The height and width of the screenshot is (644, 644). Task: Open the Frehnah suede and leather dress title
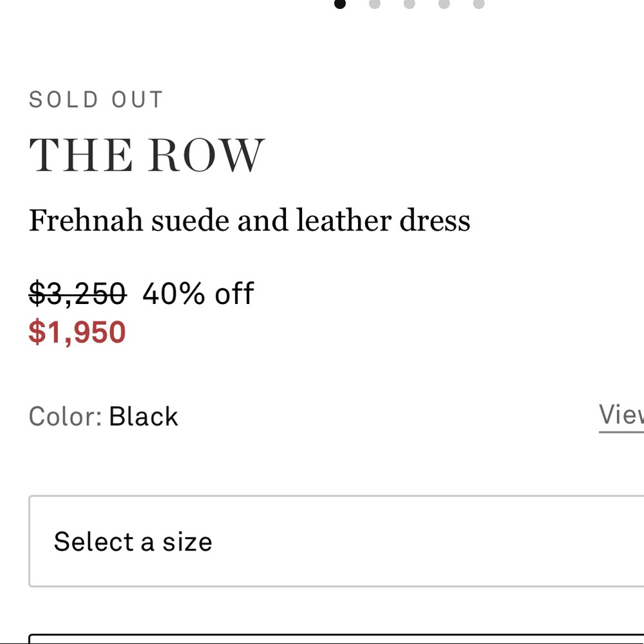point(250,220)
